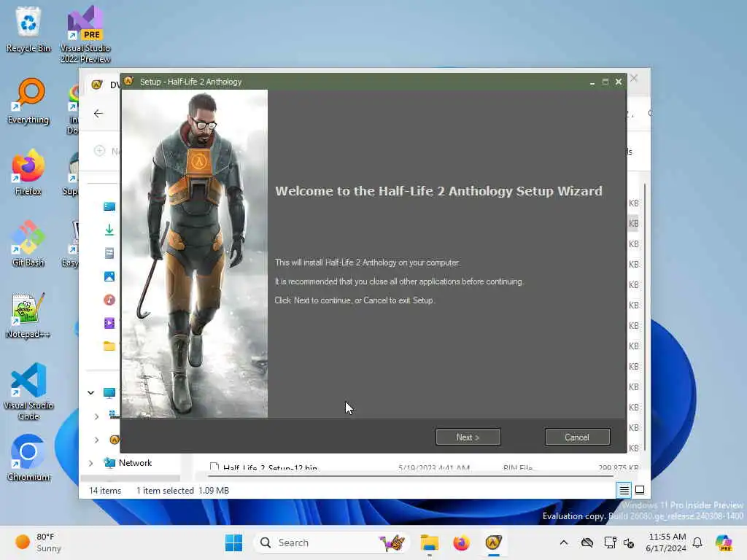747x560 pixels.
Task: Open Pictures folder in Explorer sidebar
Action: (x=109, y=276)
